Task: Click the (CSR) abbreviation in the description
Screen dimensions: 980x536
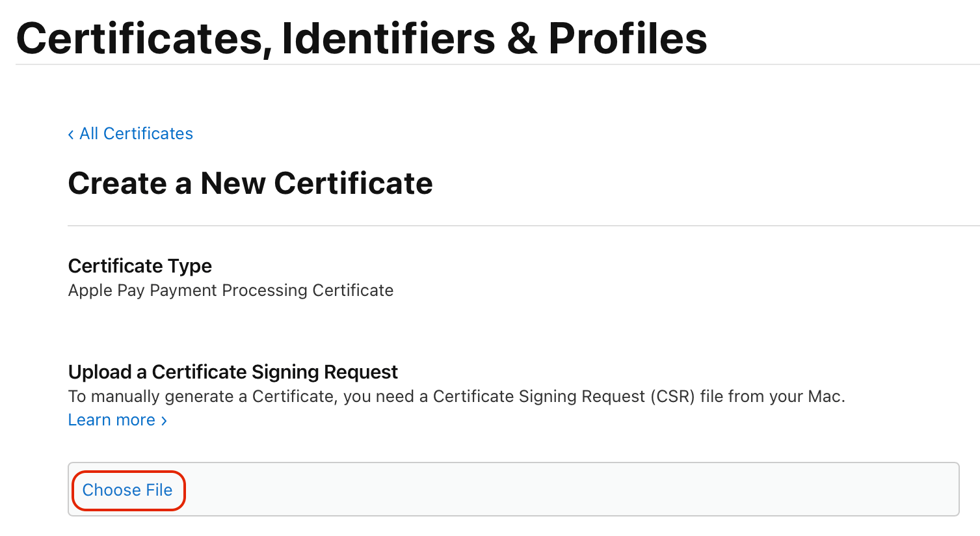Action: (x=673, y=396)
